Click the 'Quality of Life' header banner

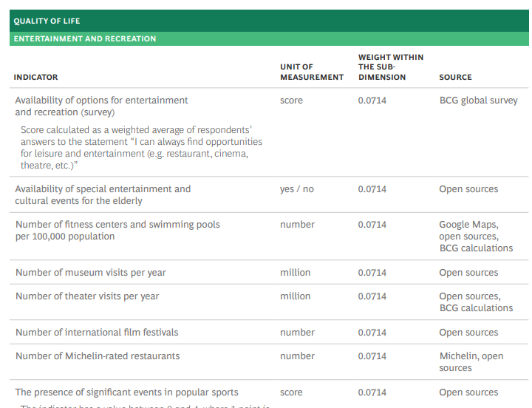[47, 21]
